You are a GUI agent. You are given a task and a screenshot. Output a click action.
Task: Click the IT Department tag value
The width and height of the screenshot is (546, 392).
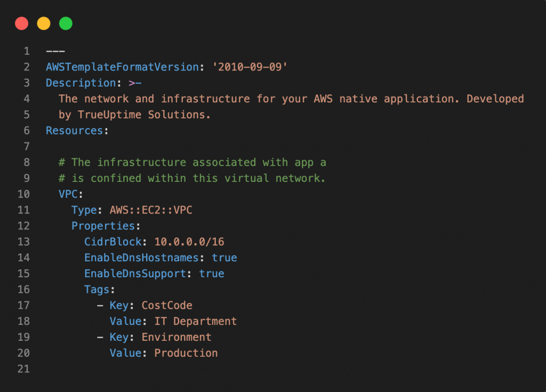click(x=195, y=322)
